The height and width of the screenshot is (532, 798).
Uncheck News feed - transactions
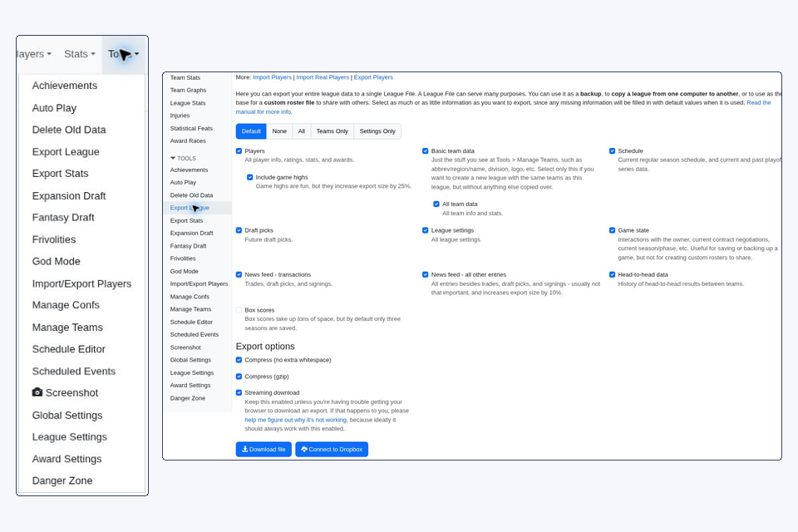click(239, 275)
